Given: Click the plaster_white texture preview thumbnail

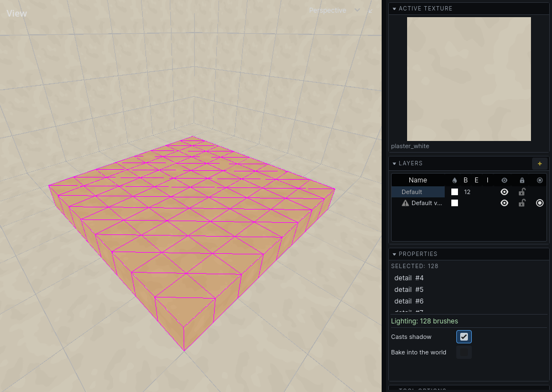Looking at the screenshot, I should tap(469, 79).
